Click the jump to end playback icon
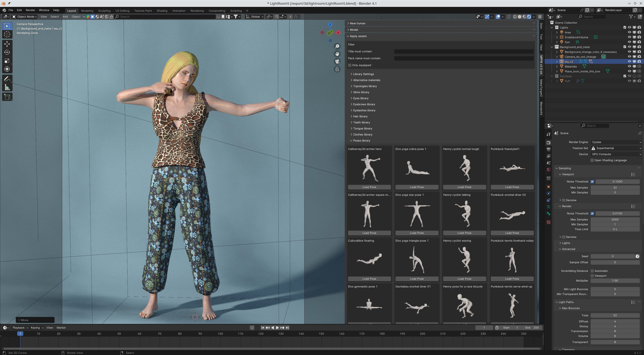The width and height of the screenshot is (644, 355). (287, 328)
